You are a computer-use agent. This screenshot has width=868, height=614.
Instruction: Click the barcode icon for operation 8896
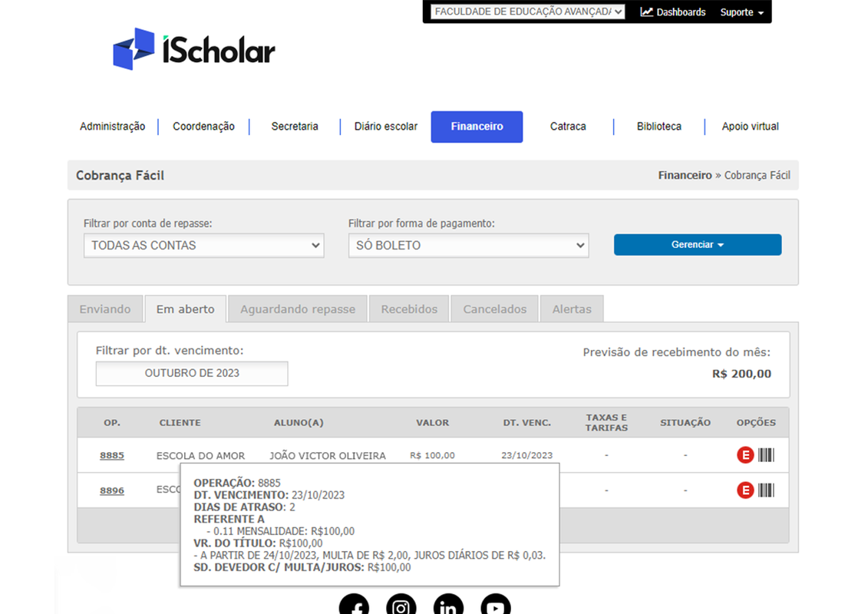point(766,490)
